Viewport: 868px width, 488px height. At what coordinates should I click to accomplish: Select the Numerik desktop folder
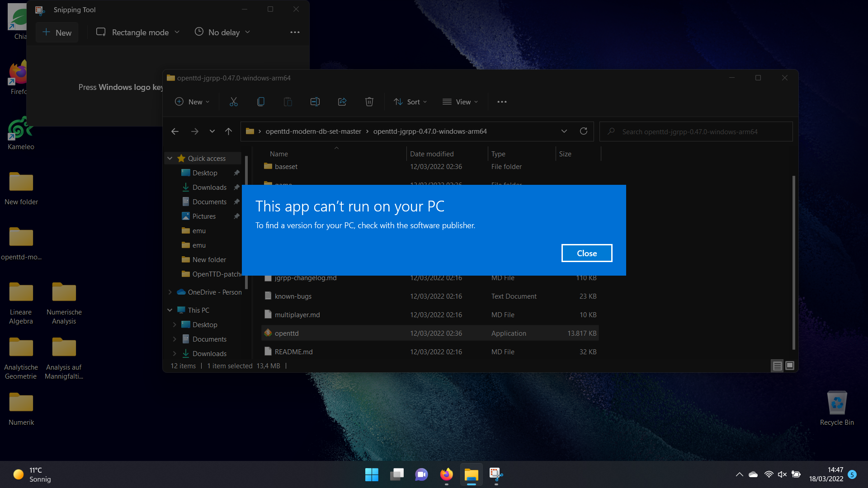tap(21, 408)
